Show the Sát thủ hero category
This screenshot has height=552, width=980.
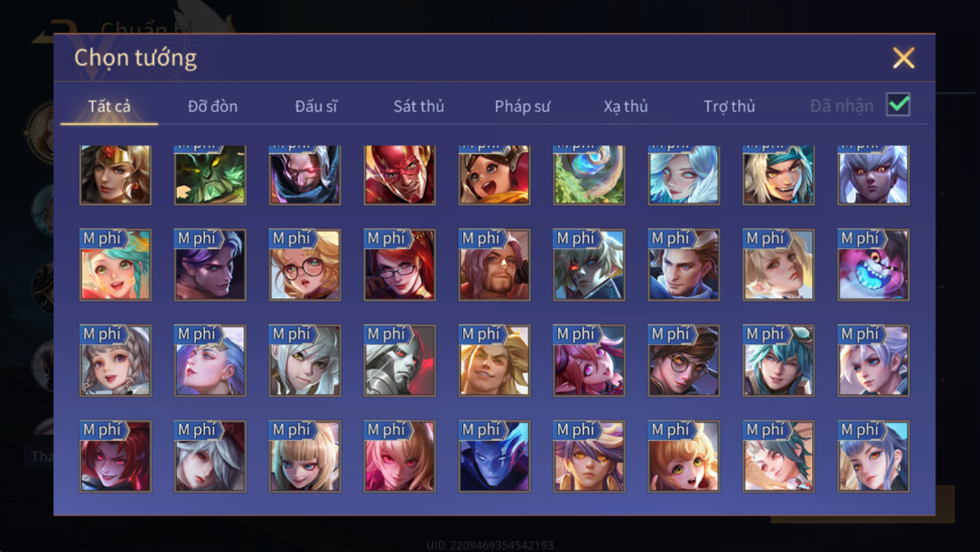(x=418, y=106)
